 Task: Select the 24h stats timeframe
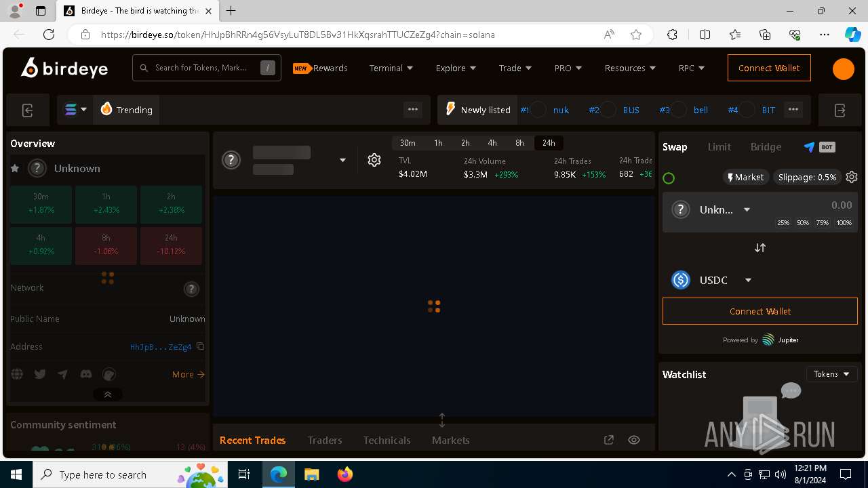click(549, 143)
